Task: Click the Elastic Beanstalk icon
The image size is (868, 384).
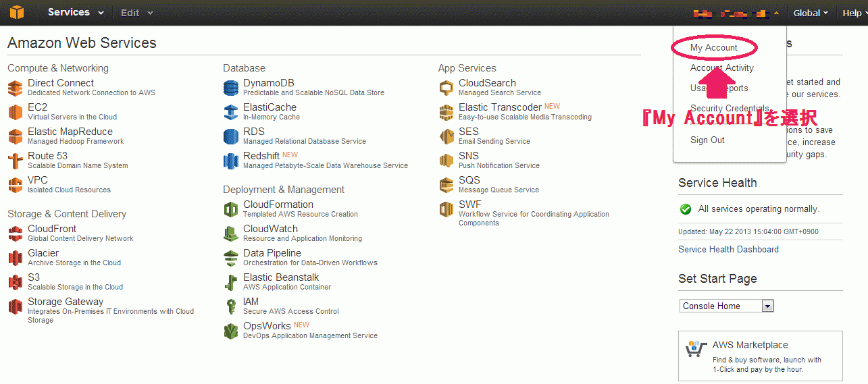Action: coord(231,282)
